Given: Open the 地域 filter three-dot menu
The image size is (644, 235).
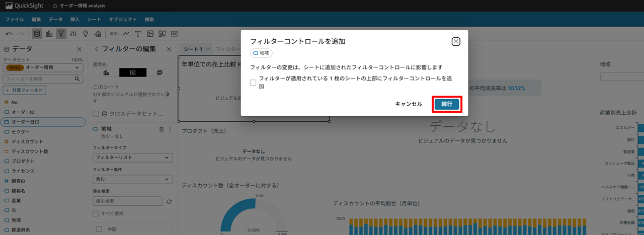Looking at the screenshot, I should tap(170, 129).
